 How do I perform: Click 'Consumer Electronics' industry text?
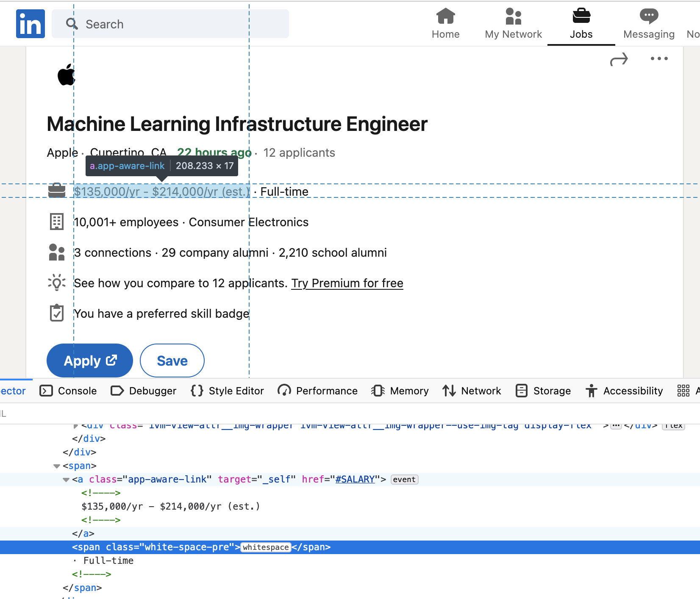coord(249,222)
